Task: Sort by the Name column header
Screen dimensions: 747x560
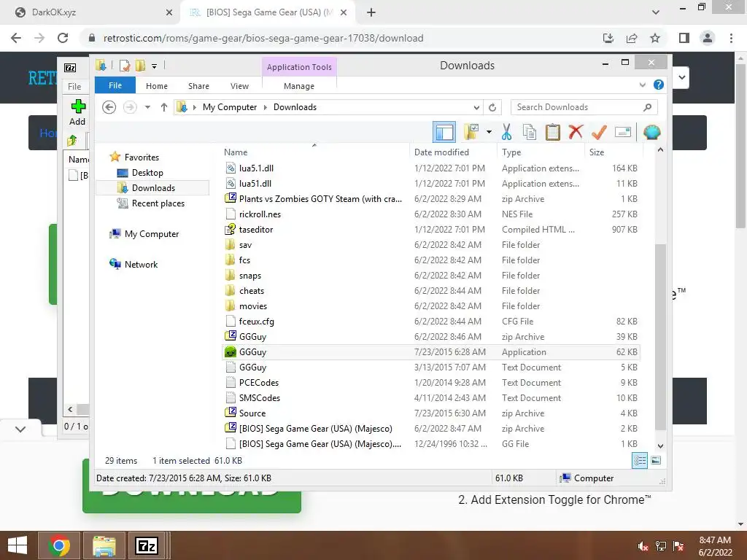Action: [314, 152]
